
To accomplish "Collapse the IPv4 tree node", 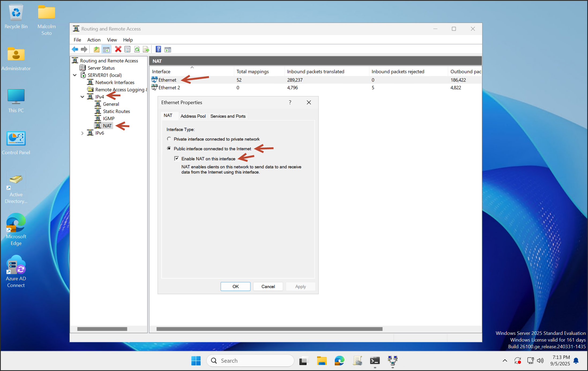I will 82,97.
